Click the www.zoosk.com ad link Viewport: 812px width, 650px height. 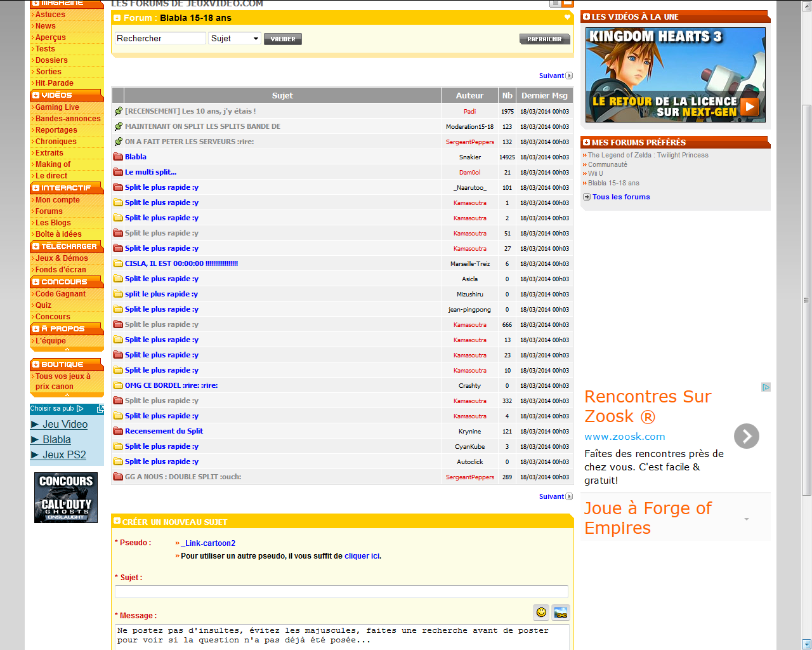pyautogui.click(x=625, y=437)
